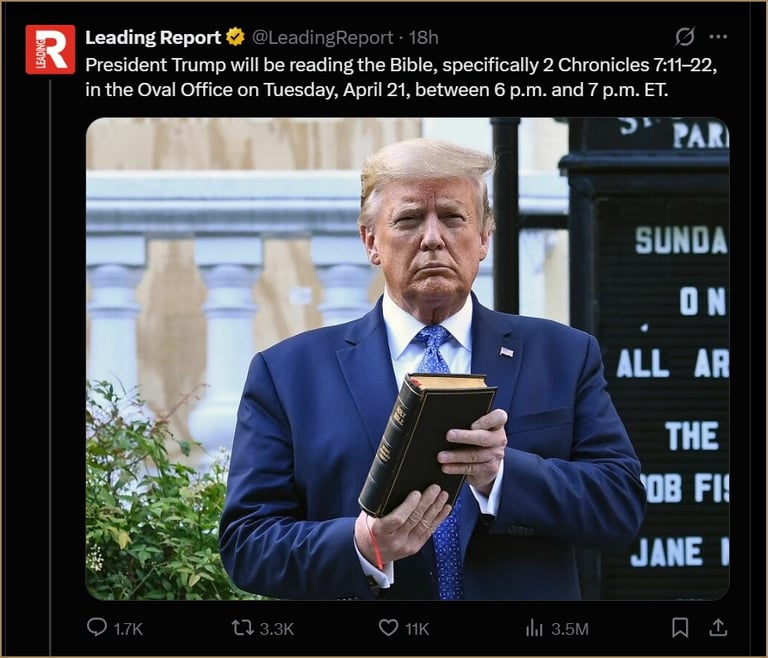Share the post via upload arrow

tap(718, 627)
